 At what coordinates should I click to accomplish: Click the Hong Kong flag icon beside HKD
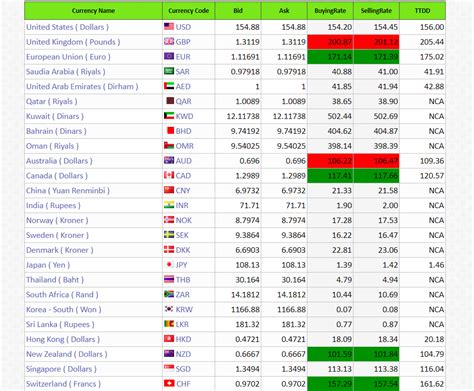(169, 339)
